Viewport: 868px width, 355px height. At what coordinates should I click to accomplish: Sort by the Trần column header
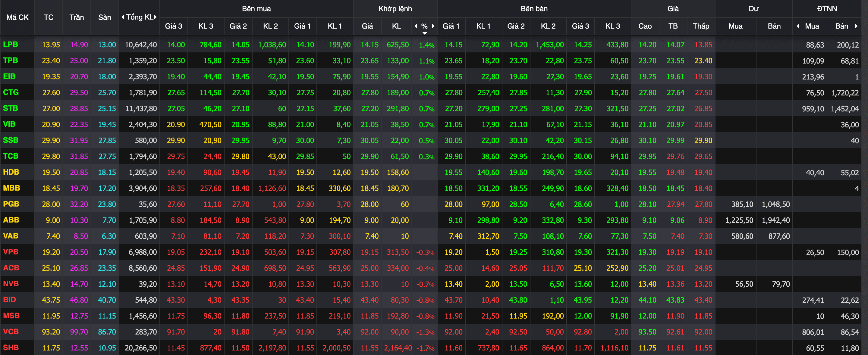click(77, 17)
